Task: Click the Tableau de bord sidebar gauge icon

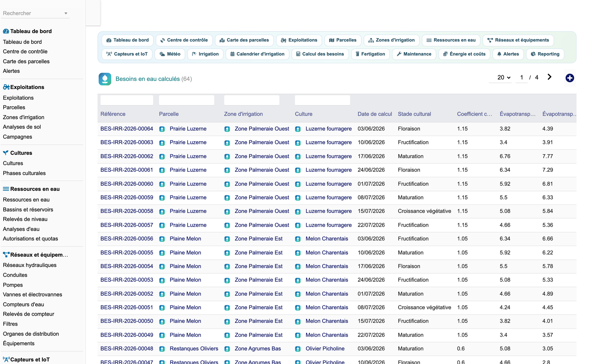Action: (x=6, y=31)
